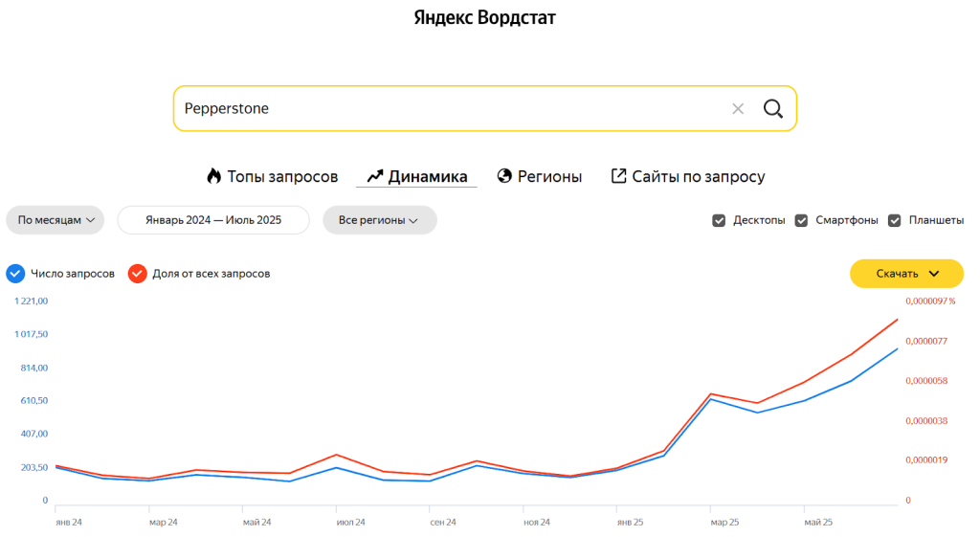Click the Яндекс Вордстат logo

tap(484, 17)
